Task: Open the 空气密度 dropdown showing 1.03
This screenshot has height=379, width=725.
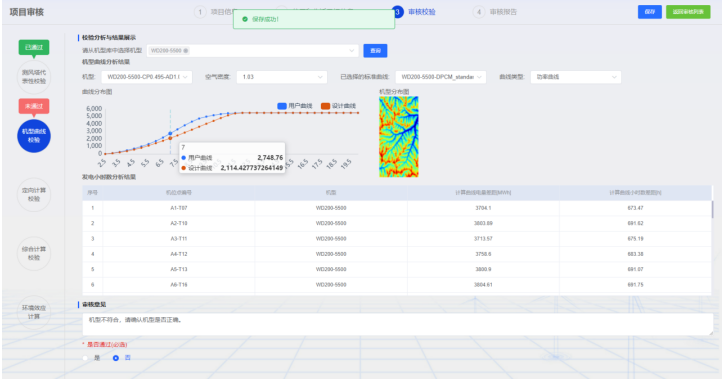Action: pos(282,77)
